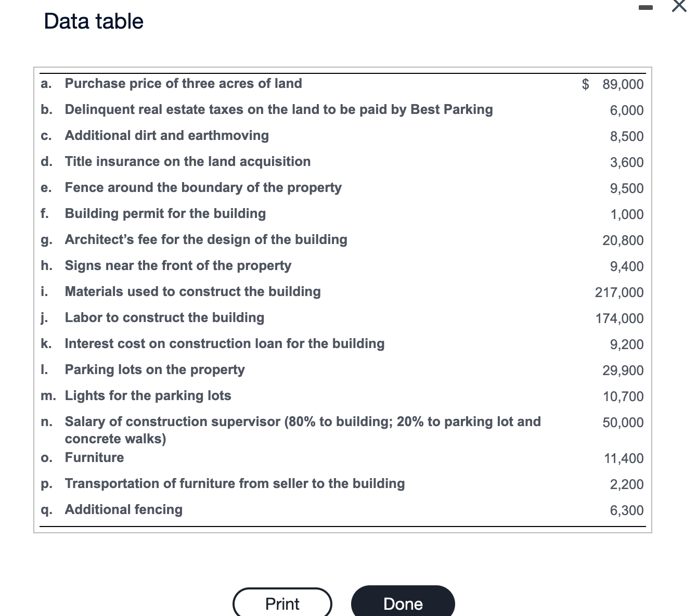Click the Fence around the boundary row
697x616 pixels.
pyautogui.click(x=203, y=187)
